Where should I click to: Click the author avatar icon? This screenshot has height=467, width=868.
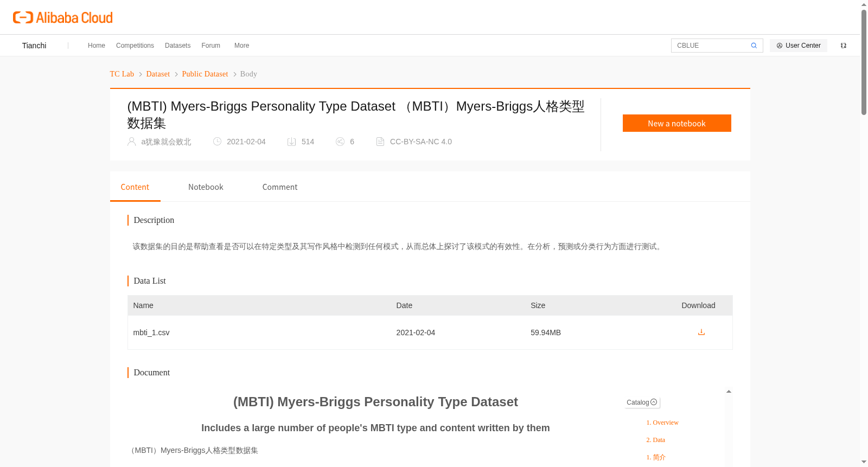[x=132, y=142]
